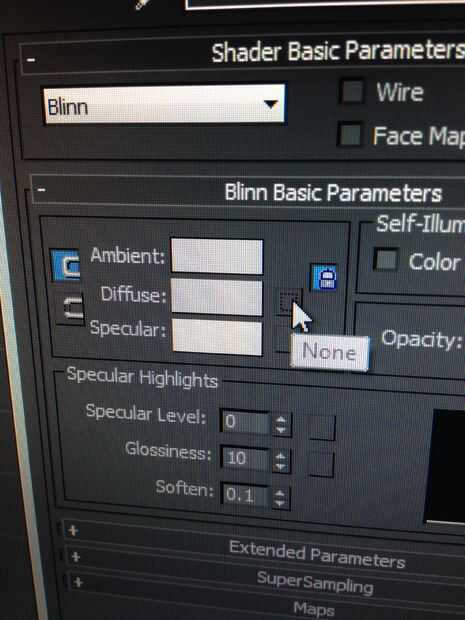Viewport: 465px width, 620px height.
Task: Collapse the Blinn Basic Parameters rollout
Action: 41,190
